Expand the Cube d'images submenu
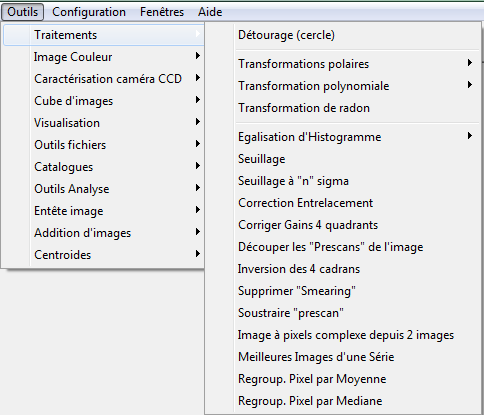Screen dimensions: 484x415 [104, 101]
